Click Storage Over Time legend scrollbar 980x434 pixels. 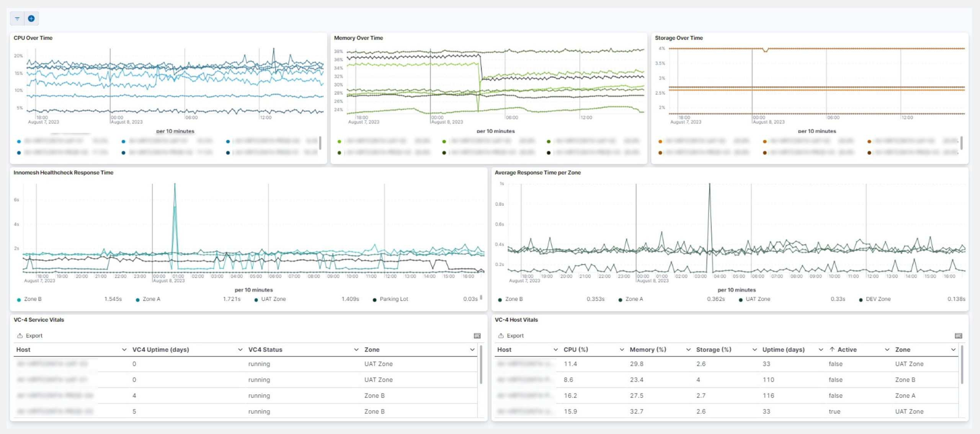coord(961,143)
